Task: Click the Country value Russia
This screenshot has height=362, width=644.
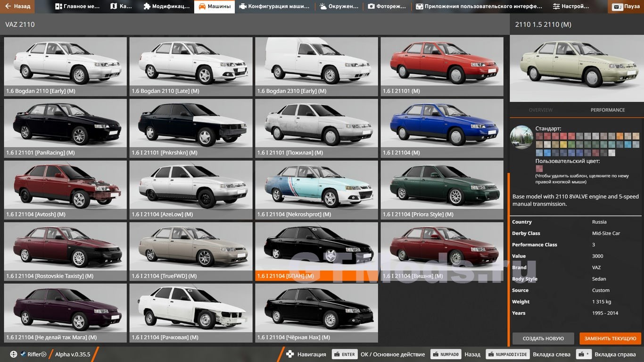Action: 599,222
